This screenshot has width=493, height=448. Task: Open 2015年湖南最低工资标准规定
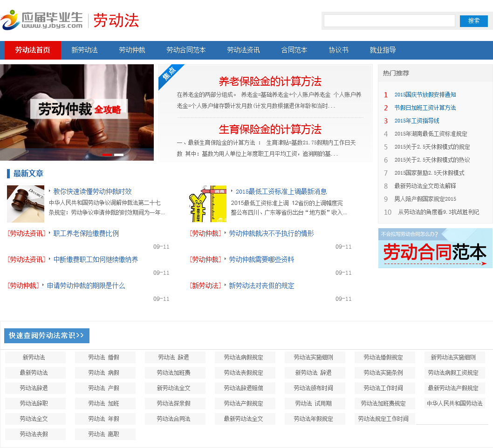pos(431,134)
